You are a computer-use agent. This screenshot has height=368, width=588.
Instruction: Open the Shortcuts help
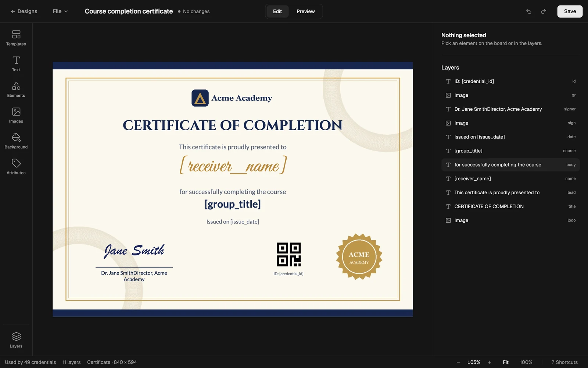click(x=564, y=362)
